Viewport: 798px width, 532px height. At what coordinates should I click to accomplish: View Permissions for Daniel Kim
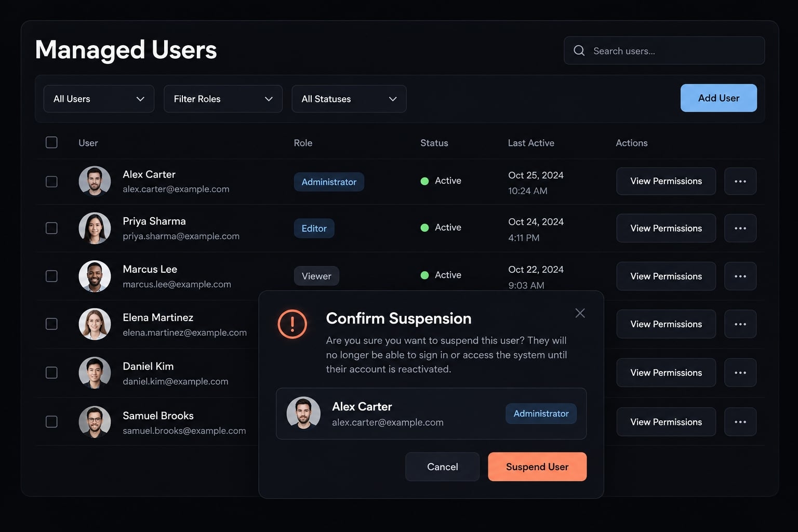coord(666,373)
